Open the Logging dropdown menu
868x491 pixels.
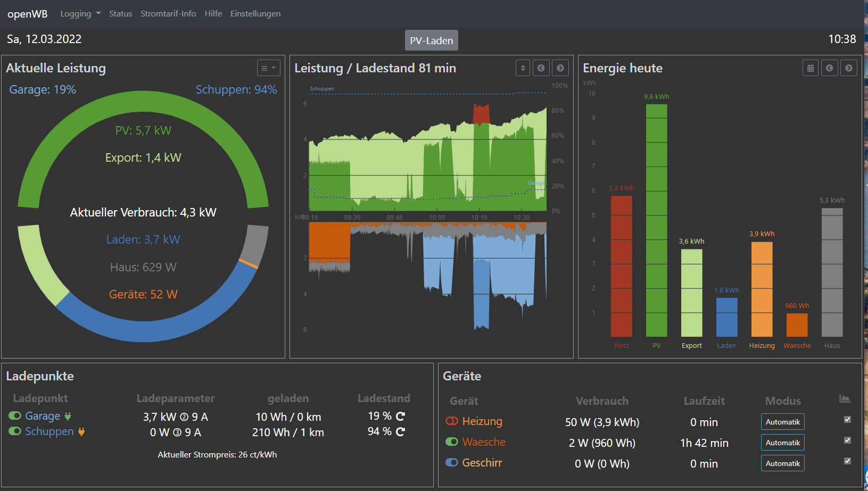(x=80, y=14)
